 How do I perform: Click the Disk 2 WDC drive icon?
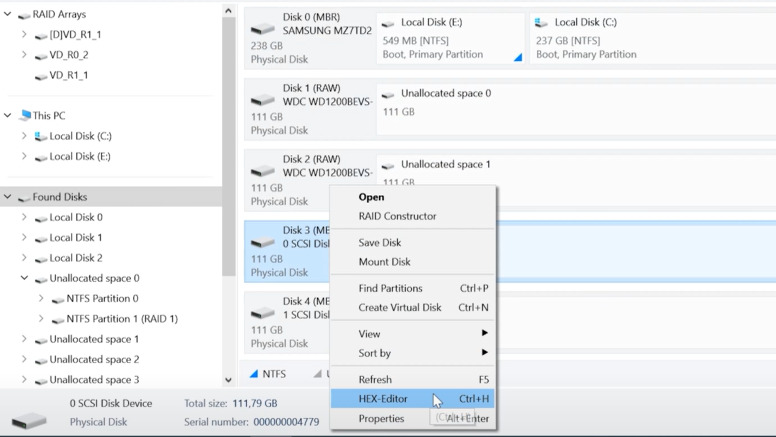point(263,171)
